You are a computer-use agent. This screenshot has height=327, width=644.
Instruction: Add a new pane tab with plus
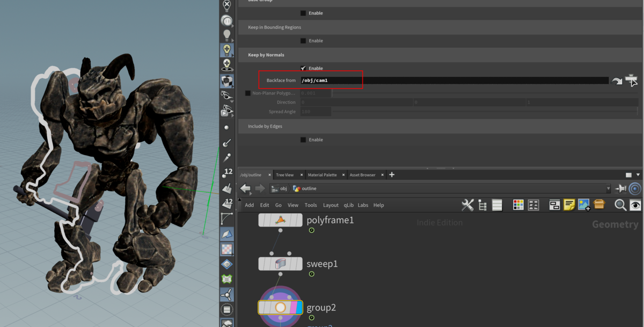[392, 175]
